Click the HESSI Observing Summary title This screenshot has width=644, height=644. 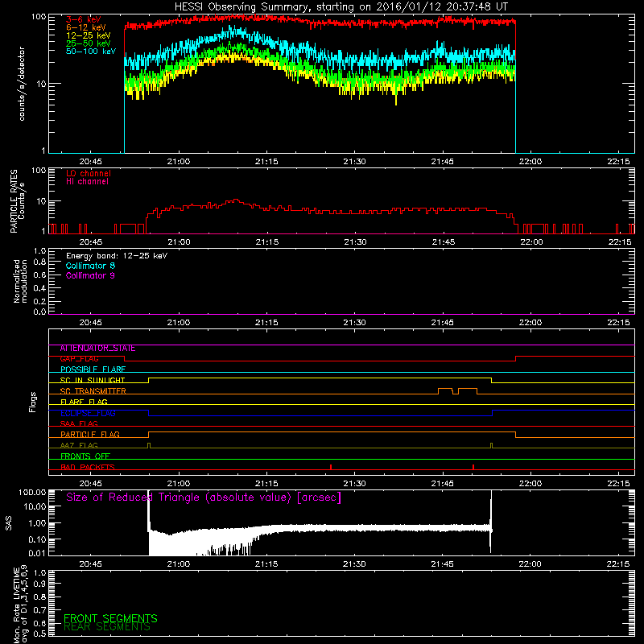pos(341,7)
